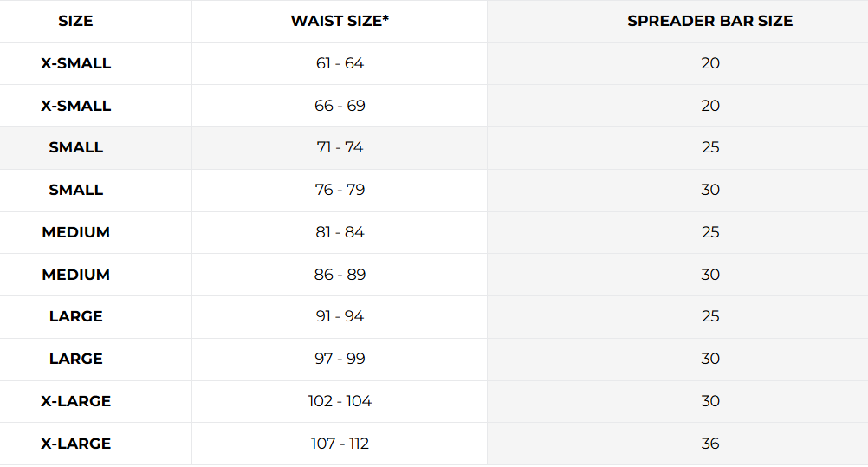This screenshot has width=868, height=467.
Task: Click the SPREADER BAR SIZE header
Action: (x=709, y=21)
